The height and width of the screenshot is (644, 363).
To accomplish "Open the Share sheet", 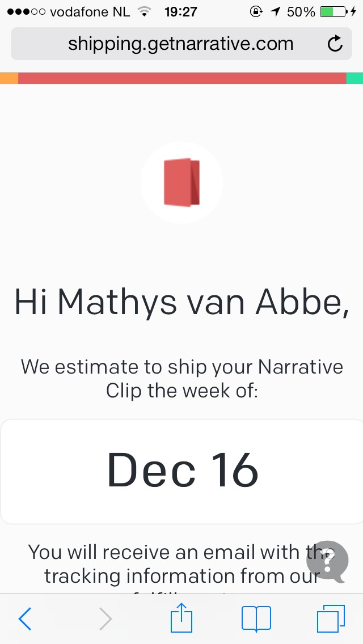I will pos(181,618).
